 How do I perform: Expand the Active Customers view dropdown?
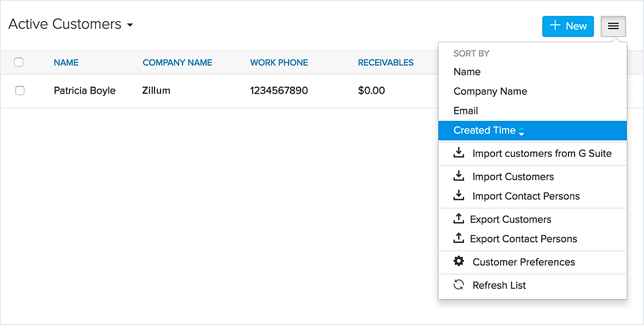(x=130, y=25)
